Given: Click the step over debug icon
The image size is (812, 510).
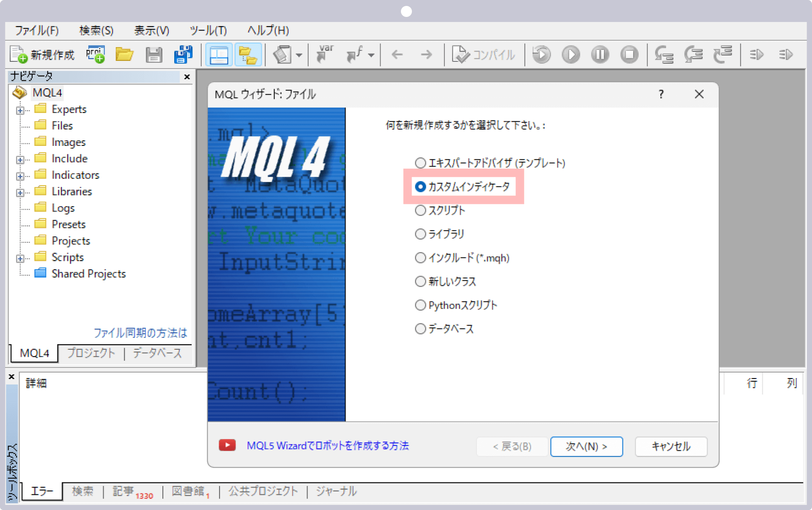Looking at the screenshot, I should [694, 55].
